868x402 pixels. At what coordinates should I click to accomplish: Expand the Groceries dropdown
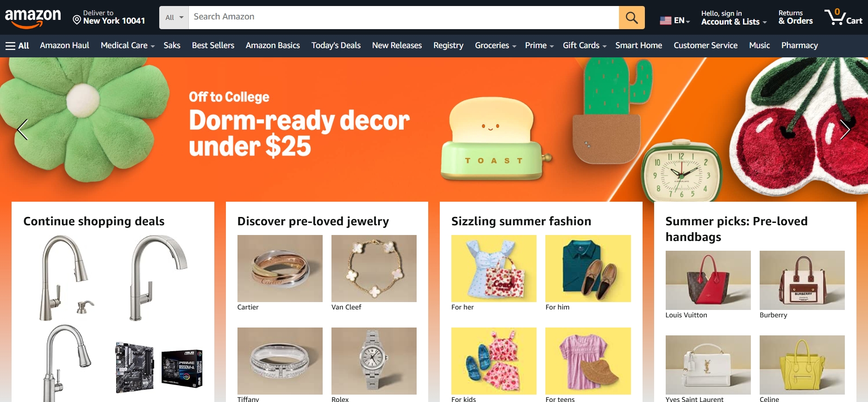coord(495,45)
